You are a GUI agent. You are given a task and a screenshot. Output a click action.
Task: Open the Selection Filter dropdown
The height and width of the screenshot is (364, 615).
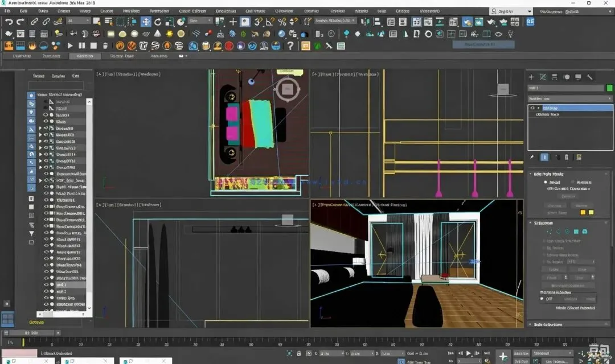click(77, 20)
